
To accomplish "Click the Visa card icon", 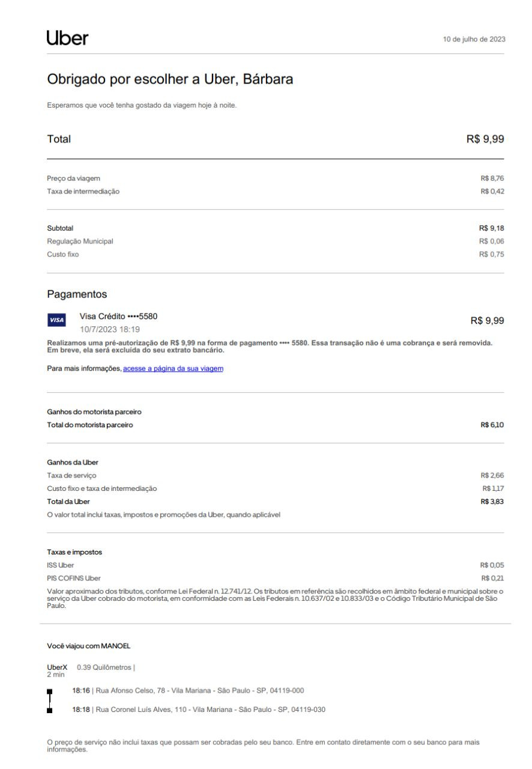I will (x=56, y=321).
